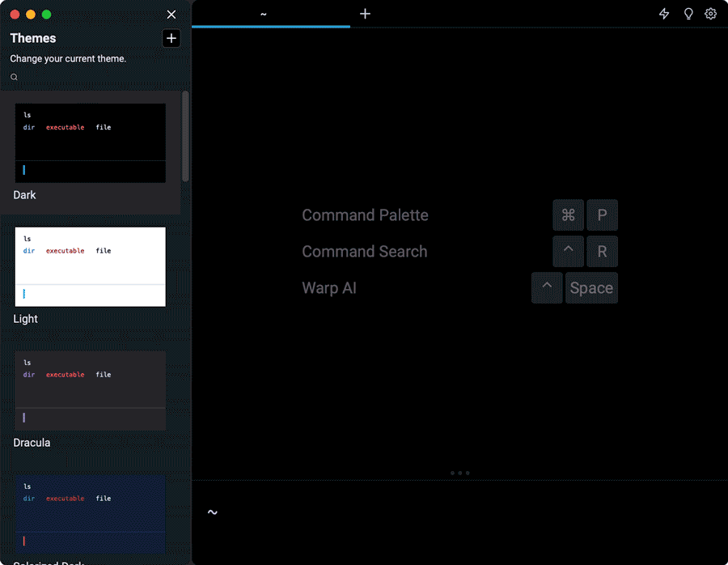Image resolution: width=728 pixels, height=565 pixels.
Task: Close the Themes panel
Action: [x=171, y=14]
